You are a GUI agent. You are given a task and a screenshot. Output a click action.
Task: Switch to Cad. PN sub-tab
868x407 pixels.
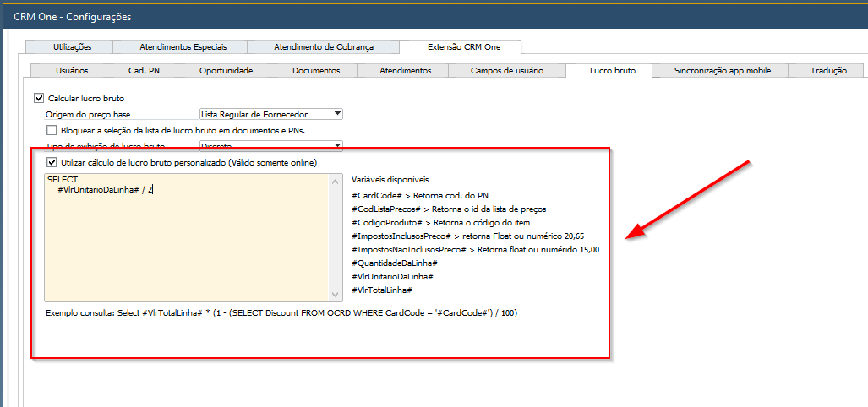(x=143, y=71)
